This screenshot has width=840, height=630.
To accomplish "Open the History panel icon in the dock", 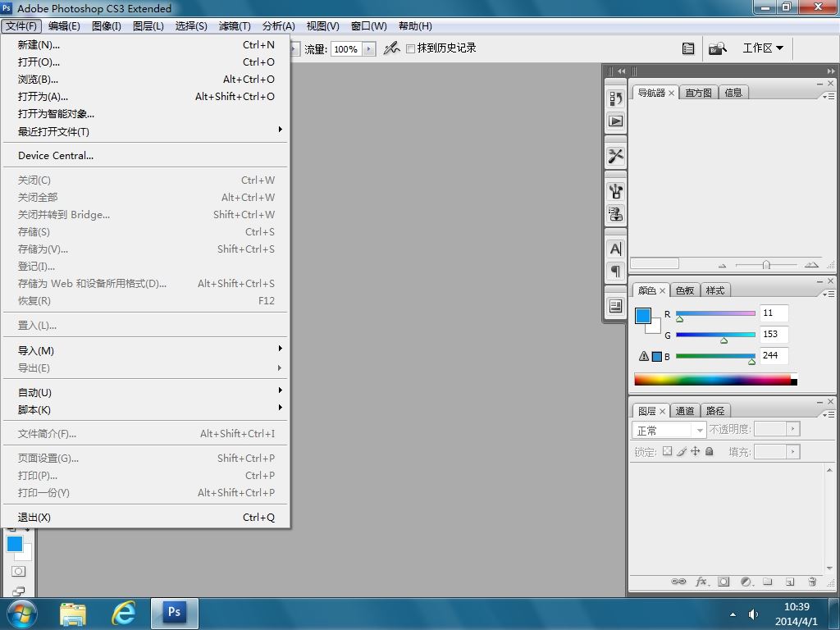I will click(615, 98).
